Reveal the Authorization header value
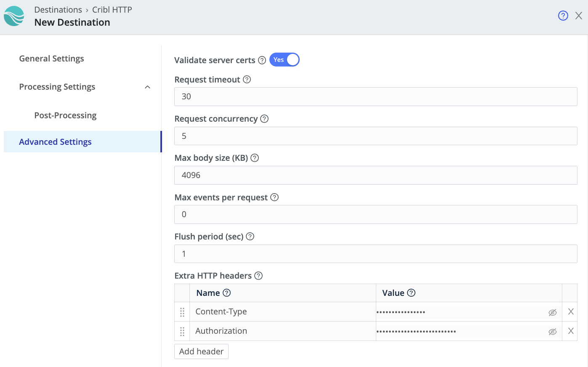This screenshot has width=588, height=367. 552,331
